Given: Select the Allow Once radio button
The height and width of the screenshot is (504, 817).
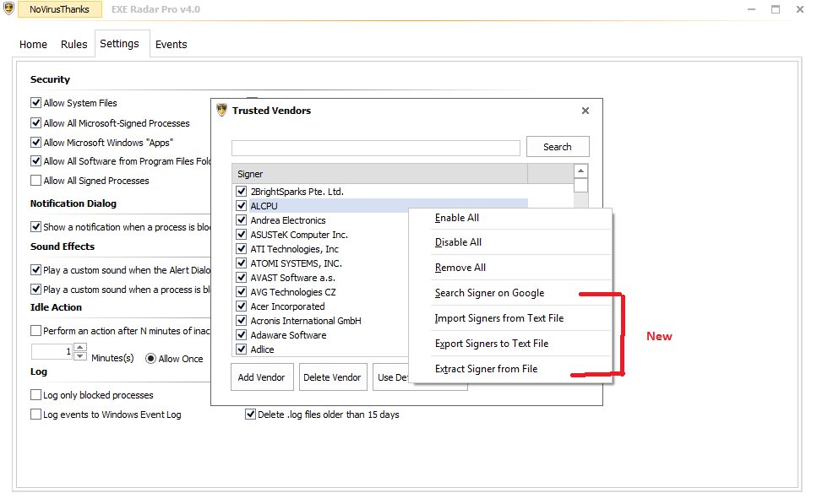Looking at the screenshot, I should pos(151,359).
